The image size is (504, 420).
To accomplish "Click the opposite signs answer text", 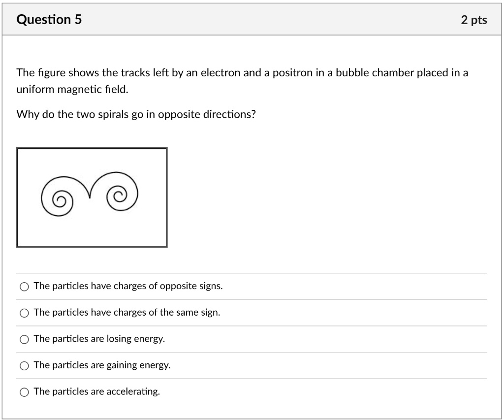I will click(128, 286).
